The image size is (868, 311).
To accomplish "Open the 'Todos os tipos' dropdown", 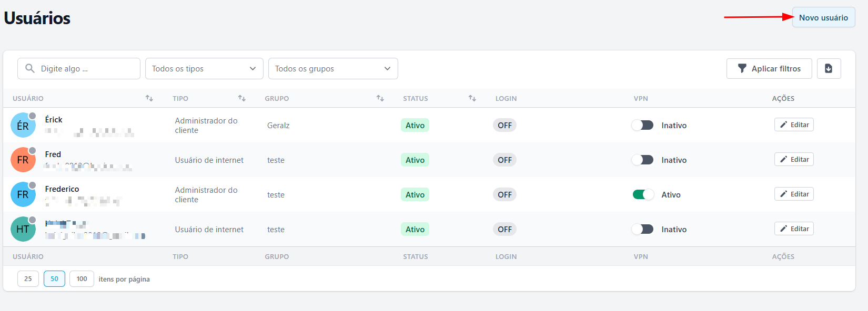I will click(x=204, y=69).
